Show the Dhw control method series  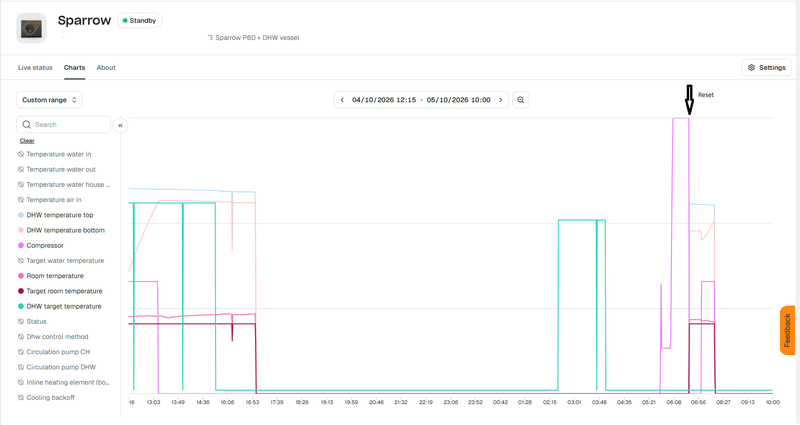53,337
